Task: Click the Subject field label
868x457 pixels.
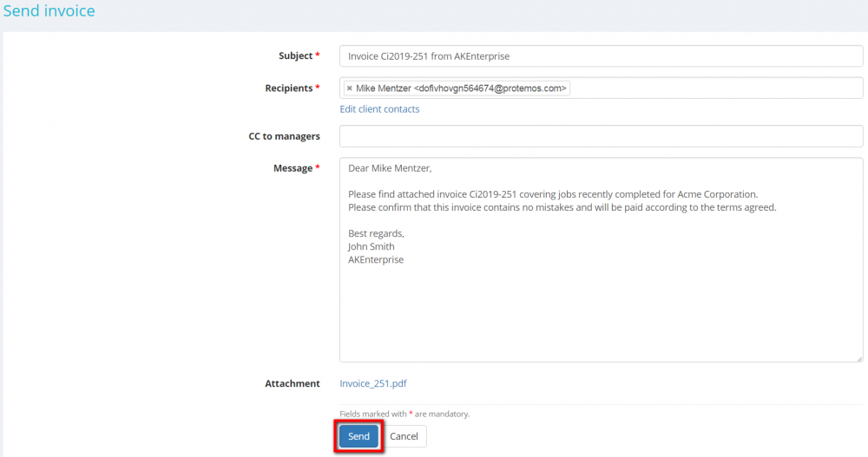Action: coord(295,56)
